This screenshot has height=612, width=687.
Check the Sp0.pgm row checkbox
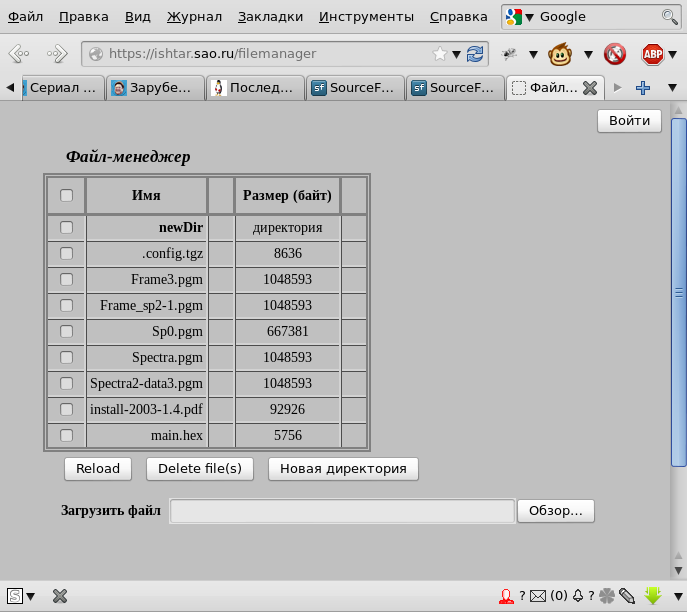pos(67,331)
